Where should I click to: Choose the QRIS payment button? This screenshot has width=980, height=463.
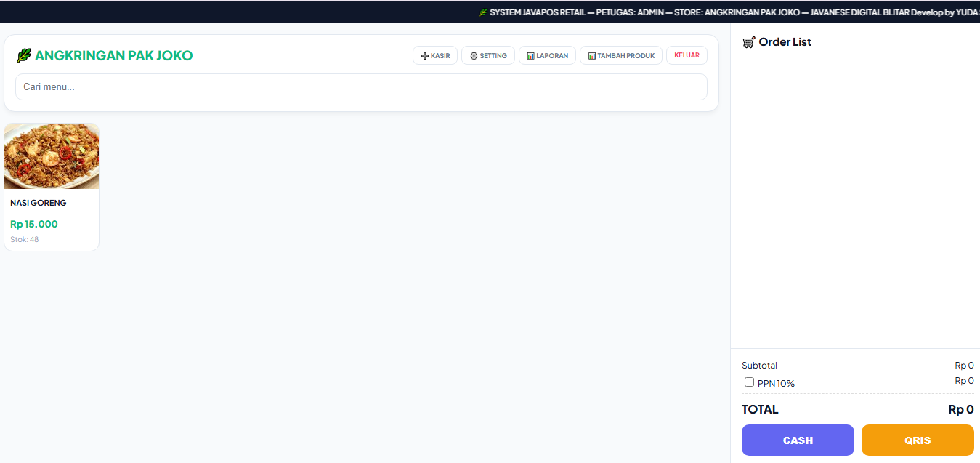[918, 440]
